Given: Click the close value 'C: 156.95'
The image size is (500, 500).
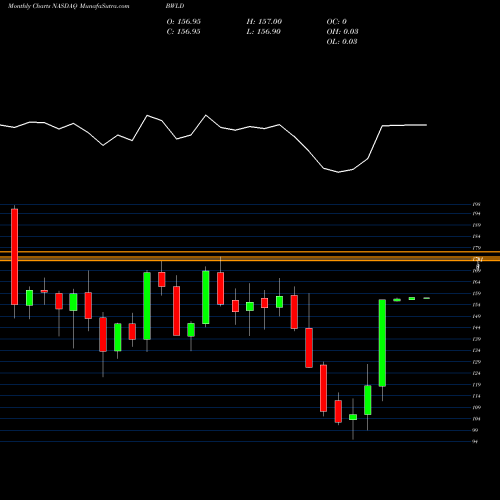Looking at the screenshot, I should pos(183,31).
